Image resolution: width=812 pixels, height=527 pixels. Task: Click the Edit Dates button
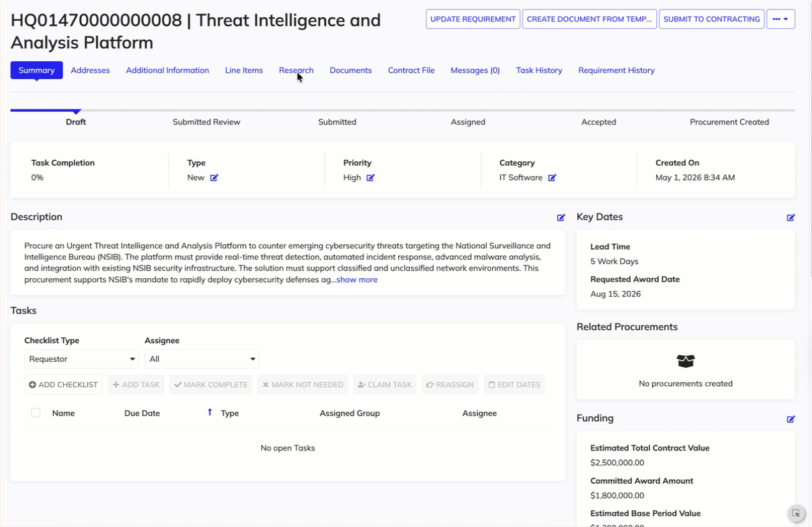point(515,385)
